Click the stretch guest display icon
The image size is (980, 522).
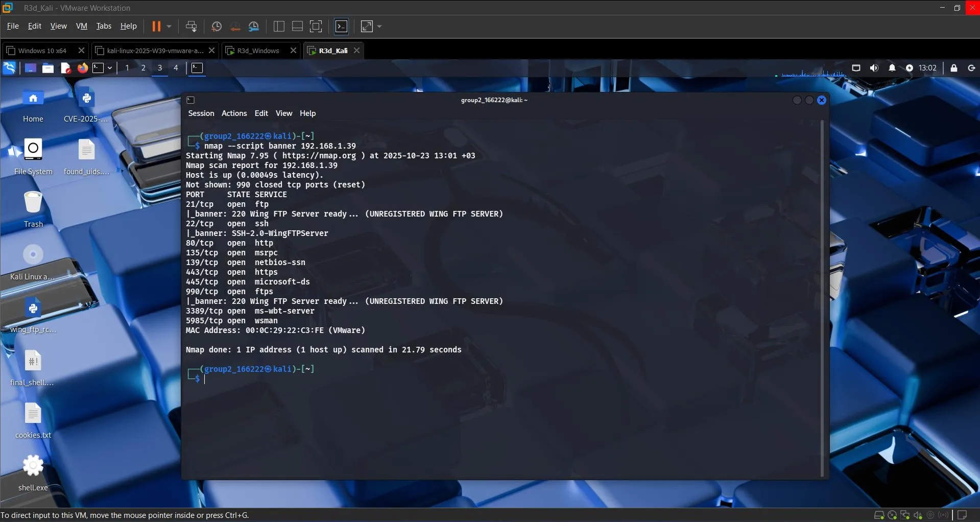367,26
